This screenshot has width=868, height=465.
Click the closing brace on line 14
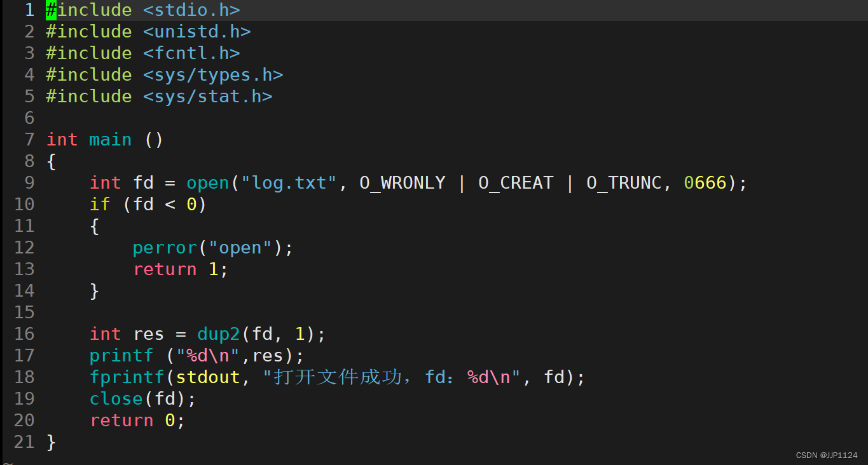coord(95,292)
